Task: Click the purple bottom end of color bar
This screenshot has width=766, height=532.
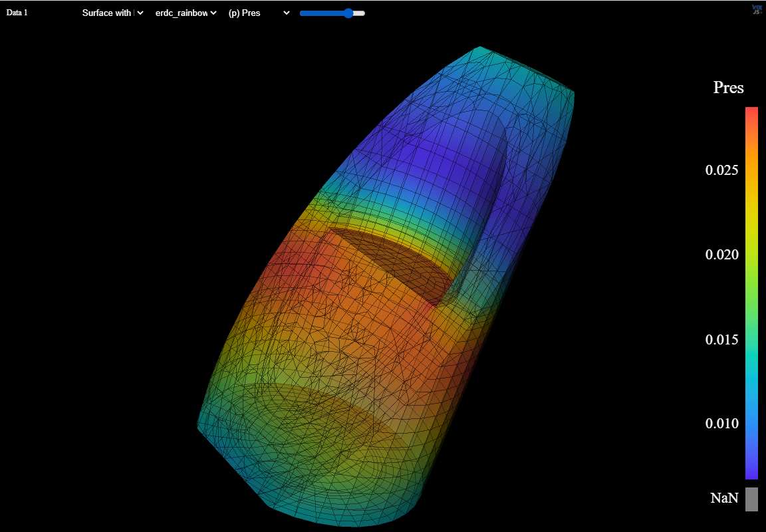Action: point(751,473)
